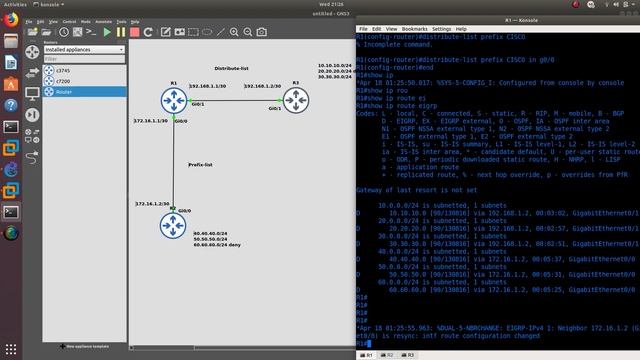Browse end devices monitor icon in sidebar
This screenshot has width=640, height=360.
[32, 93]
